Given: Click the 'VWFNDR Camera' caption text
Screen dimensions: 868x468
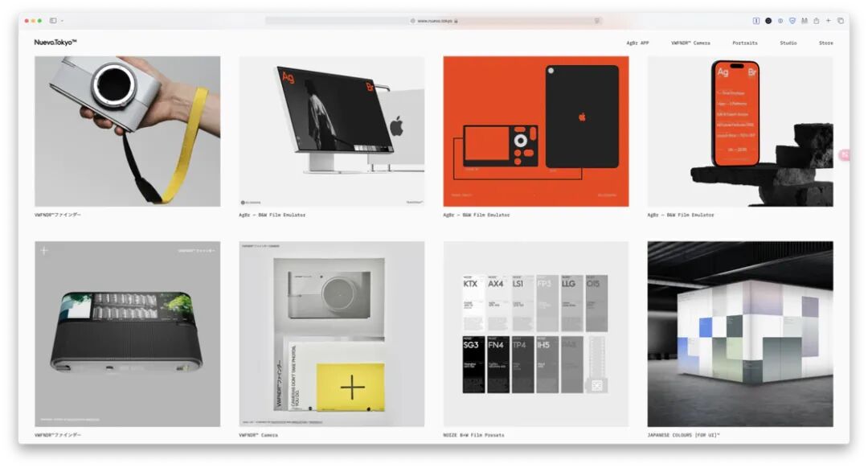Looking at the screenshot, I should (259, 435).
